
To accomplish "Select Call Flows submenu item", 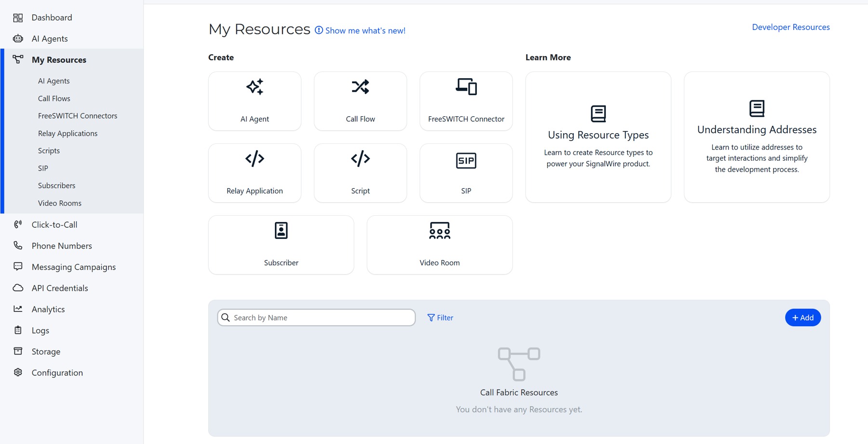I will click(54, 98).
